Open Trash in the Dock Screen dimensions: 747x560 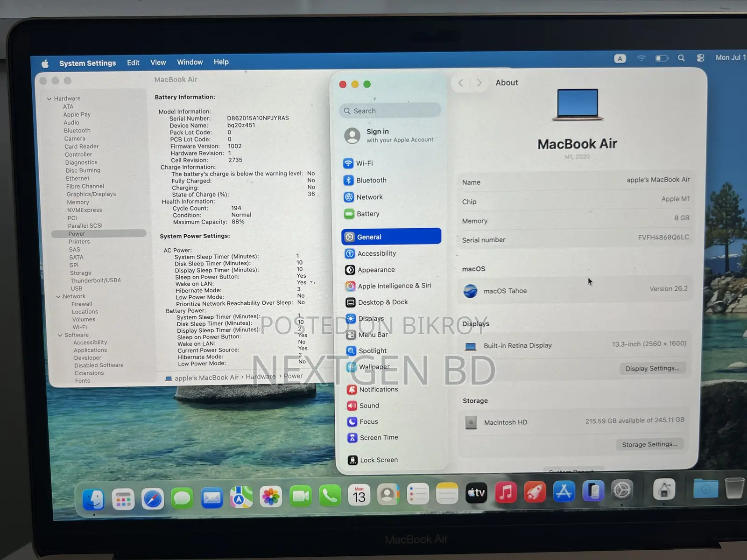[x=734, y=488]
